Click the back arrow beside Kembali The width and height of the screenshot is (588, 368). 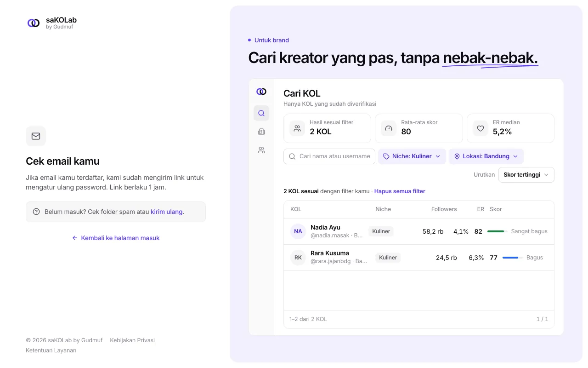[x=75, y=238]
